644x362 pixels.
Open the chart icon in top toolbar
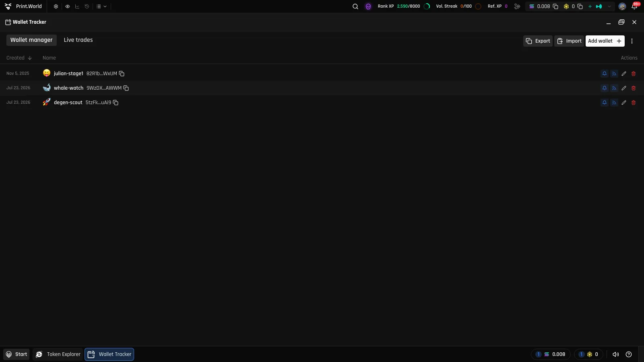(77, 6)
